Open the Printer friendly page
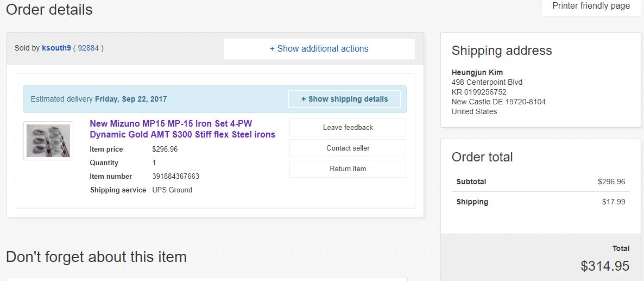 (x=591, y=6)
